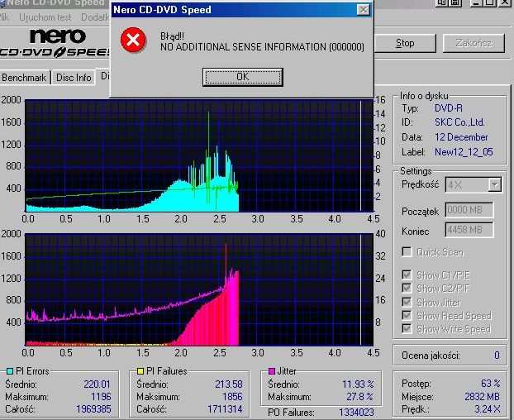
Task: Click the red error icon in dialog
Action: pos(133,41)
